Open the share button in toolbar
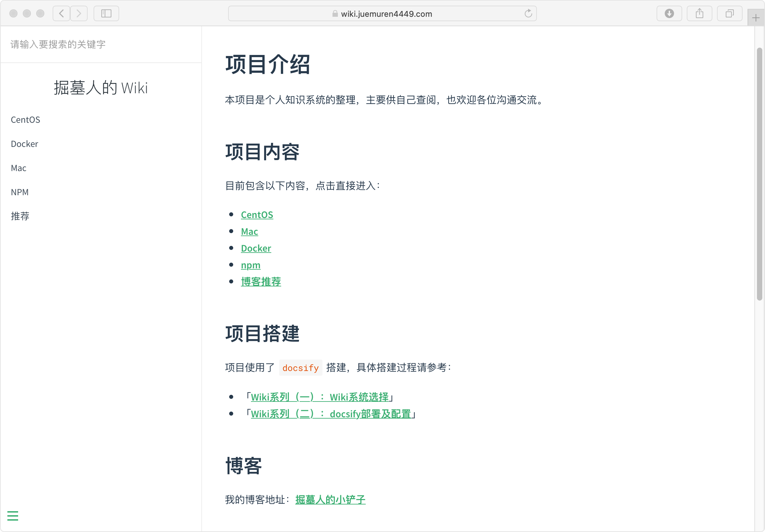 pyautogui.click(x=700, y=13)
